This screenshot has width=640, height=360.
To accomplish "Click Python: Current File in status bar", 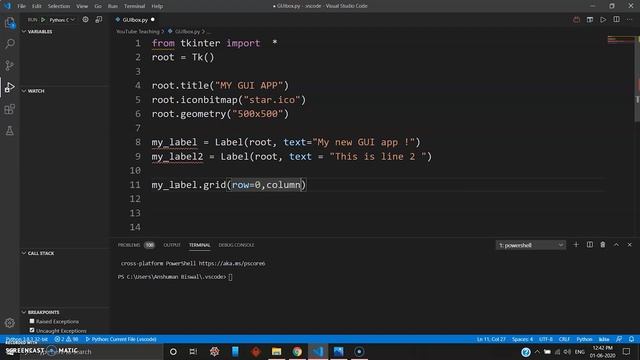I will pos(121,339).
